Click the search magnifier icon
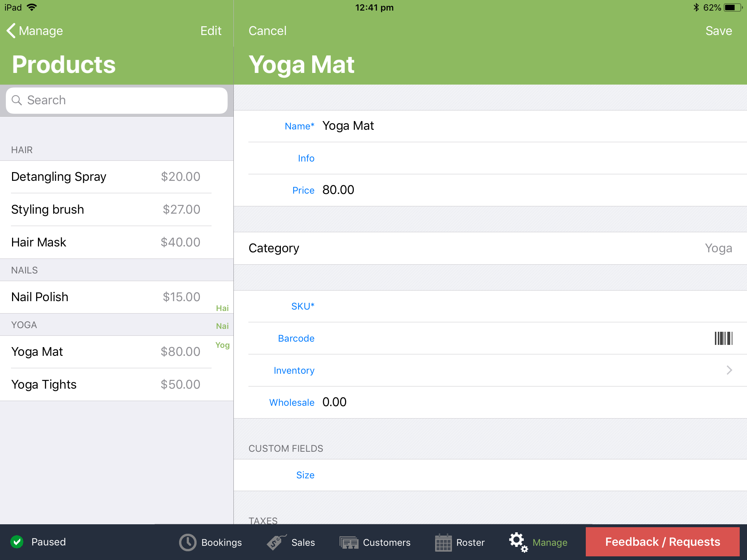The image size is (747, 560). [x=17, y=100]
